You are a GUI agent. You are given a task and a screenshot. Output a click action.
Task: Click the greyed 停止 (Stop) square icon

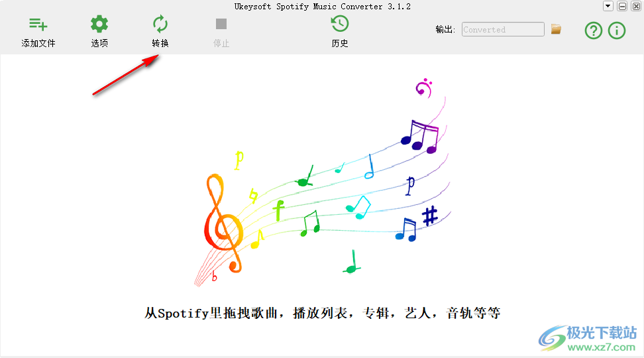coord(221,24)
